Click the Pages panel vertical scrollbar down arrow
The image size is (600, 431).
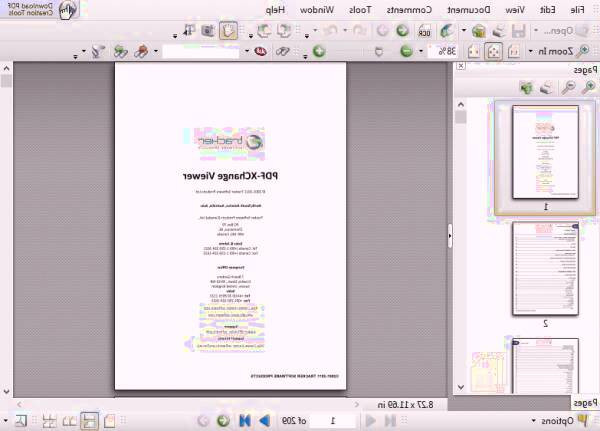pyautogui.click(x=461, y=387)
